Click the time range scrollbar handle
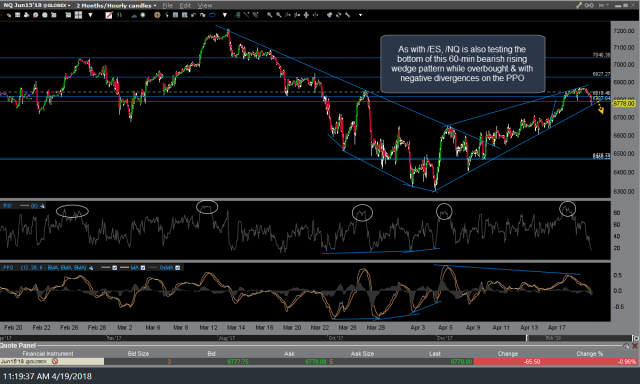 pyautogui.click(x=527, y=338)
